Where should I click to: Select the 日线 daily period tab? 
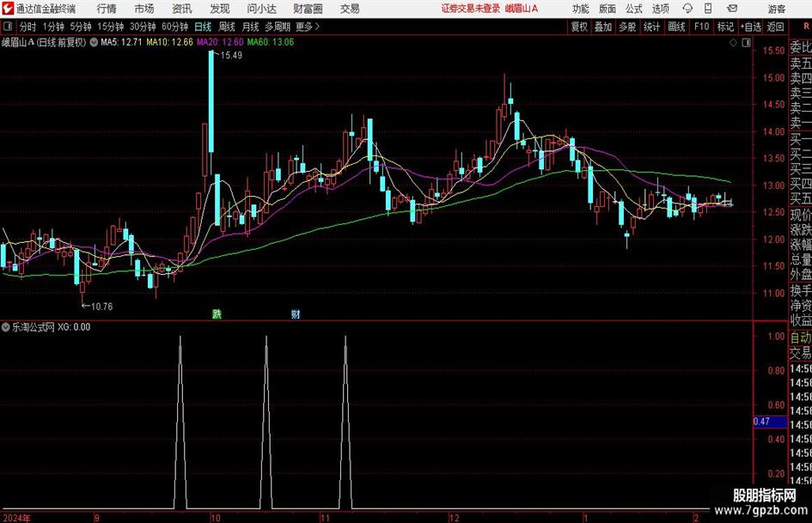203,27
